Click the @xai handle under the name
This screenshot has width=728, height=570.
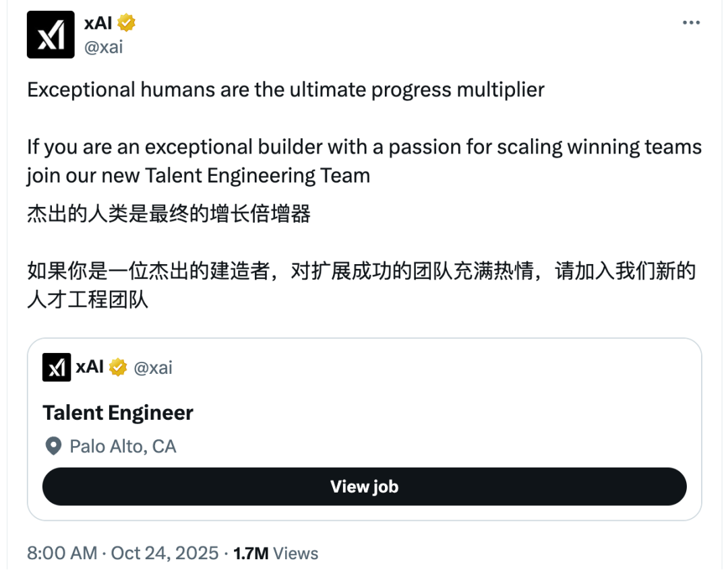103,47
